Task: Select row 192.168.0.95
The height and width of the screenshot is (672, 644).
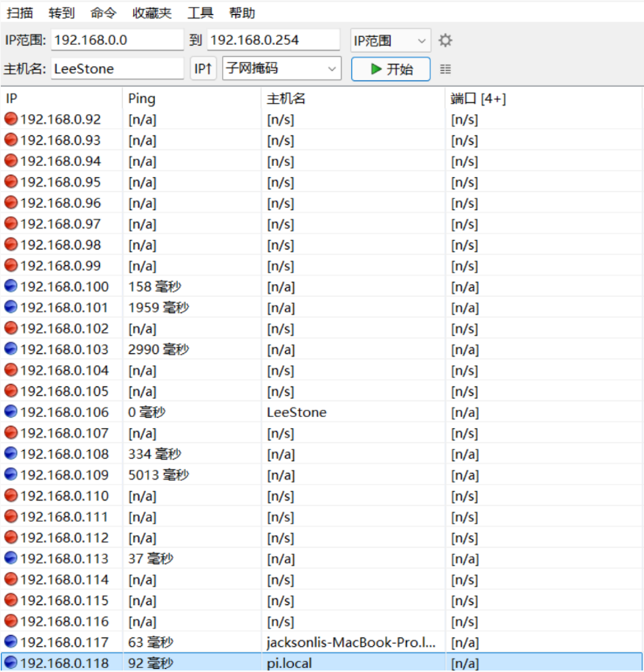Action: point(321,182)
